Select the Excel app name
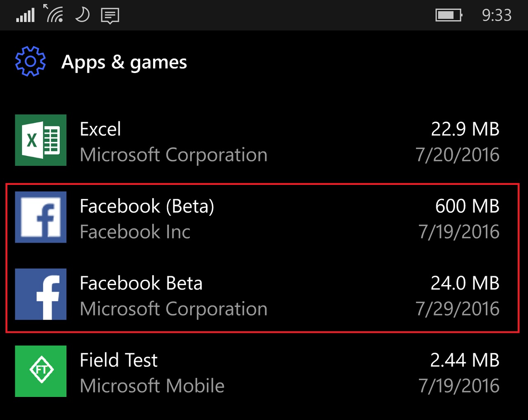The image size is (528, 420). [100, 129]
